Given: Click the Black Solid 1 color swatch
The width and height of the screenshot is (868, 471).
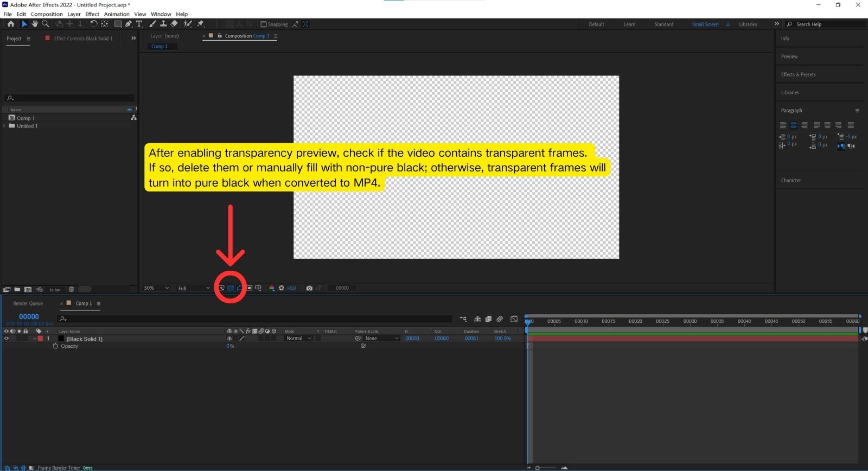Looking at the screenshot, I should pyautogui.click(x=40, y=339).
